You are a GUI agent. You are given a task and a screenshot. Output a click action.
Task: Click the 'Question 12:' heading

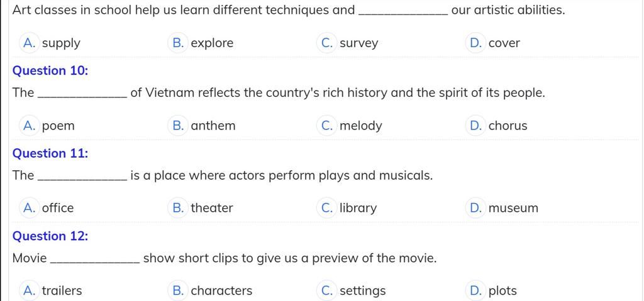50,236
